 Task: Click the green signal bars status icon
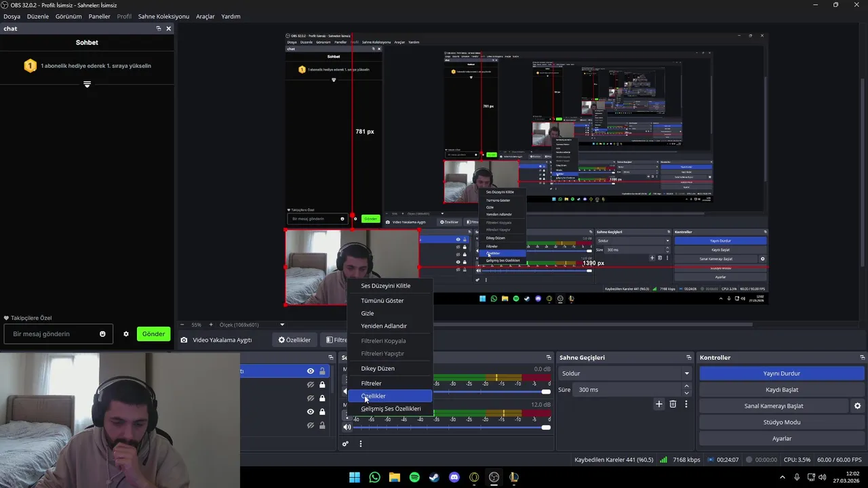pos(663,460)
